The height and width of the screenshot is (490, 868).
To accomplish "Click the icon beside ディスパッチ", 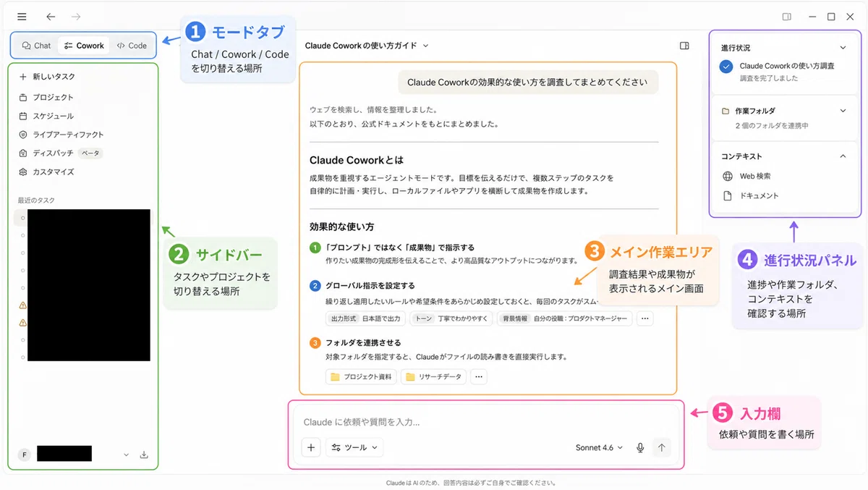I will (23, 153).
